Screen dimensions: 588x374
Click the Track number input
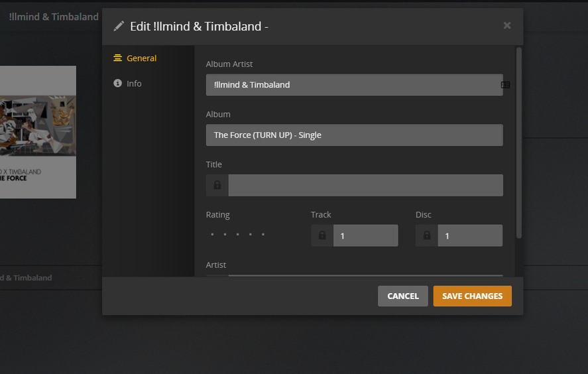click(366, 235)
